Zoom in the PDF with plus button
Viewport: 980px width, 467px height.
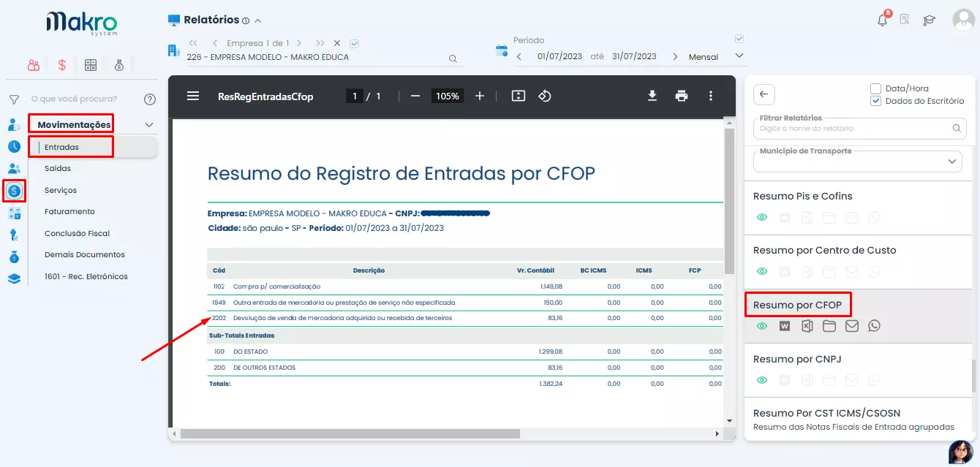pyautogui.click(x=480, y=96)
